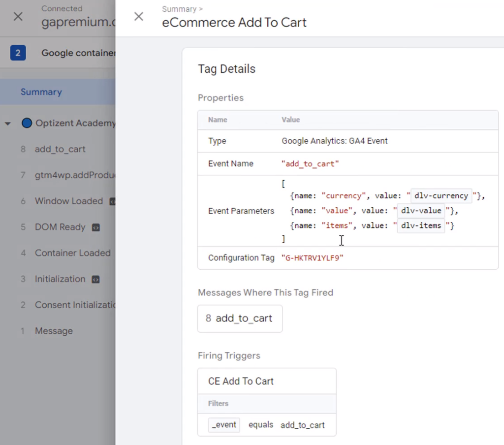Open the dlv-currency variable chip
The width and height of the screenshot is (504, 445).
coord(441,195)
